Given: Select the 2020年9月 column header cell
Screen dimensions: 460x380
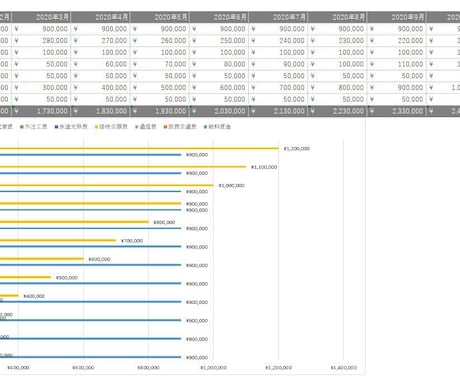Looking at the screenshot, I should click(x=397, y=17).
